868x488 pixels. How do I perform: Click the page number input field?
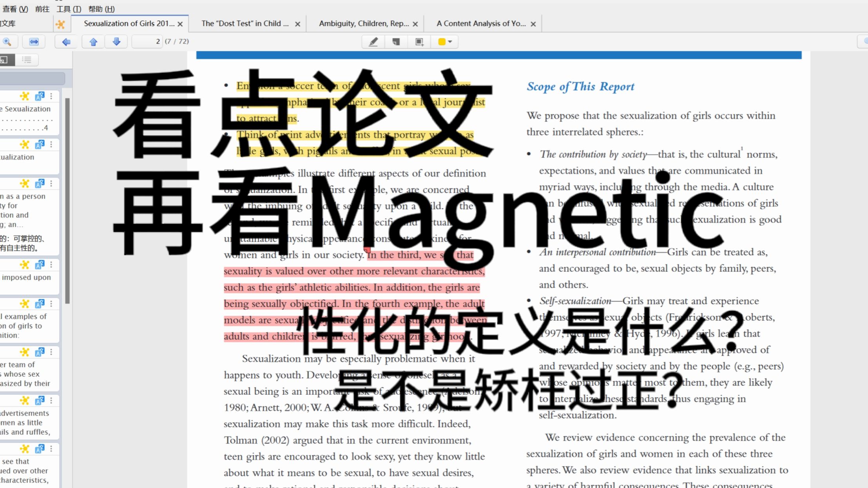click(x=147, y=42)
